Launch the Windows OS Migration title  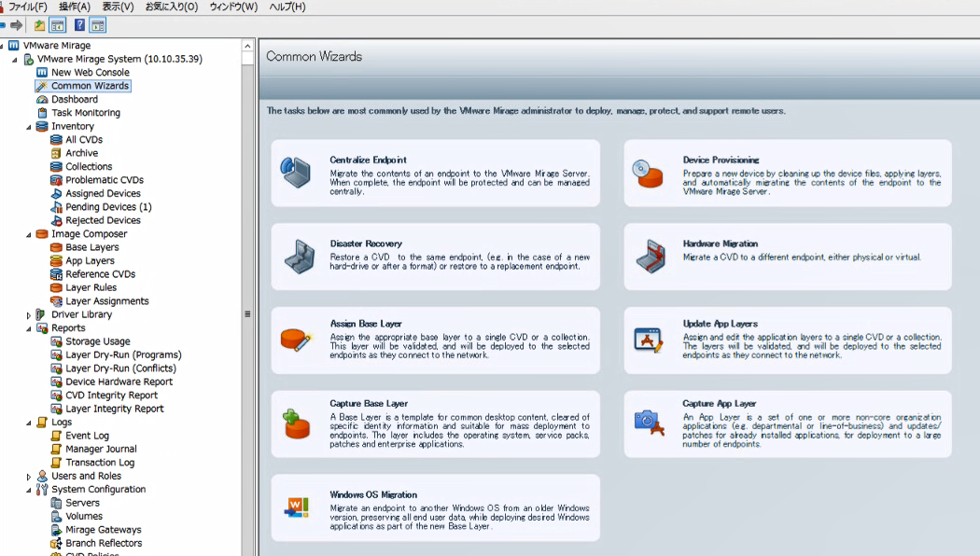373,494
